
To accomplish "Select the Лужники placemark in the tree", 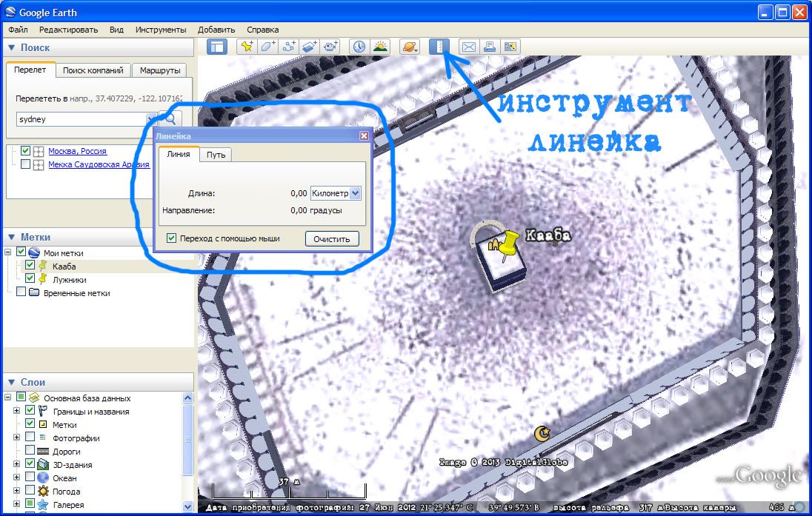I will 70,280.
